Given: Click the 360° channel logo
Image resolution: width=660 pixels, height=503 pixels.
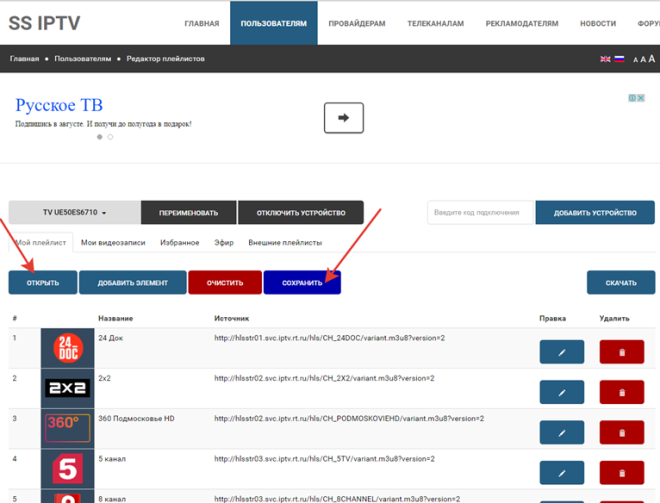Looking at the screenshot, I should (x=68, y=428).
